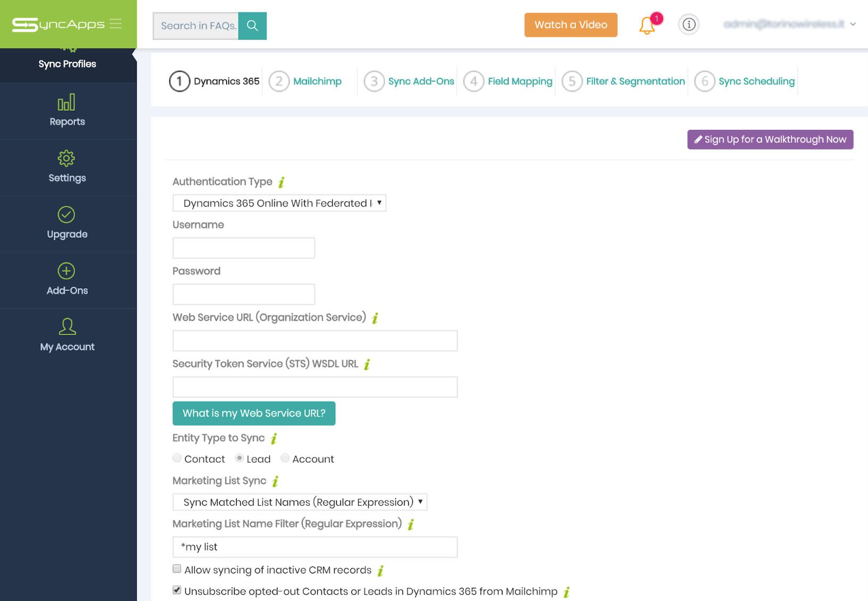
Task: Go to the Filter & Segmentation step tab
Action: click(635, 81)
